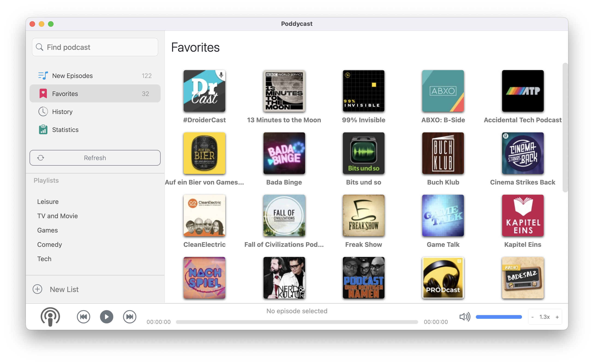Open Game Talk podcast artwork

coord(443,215)
